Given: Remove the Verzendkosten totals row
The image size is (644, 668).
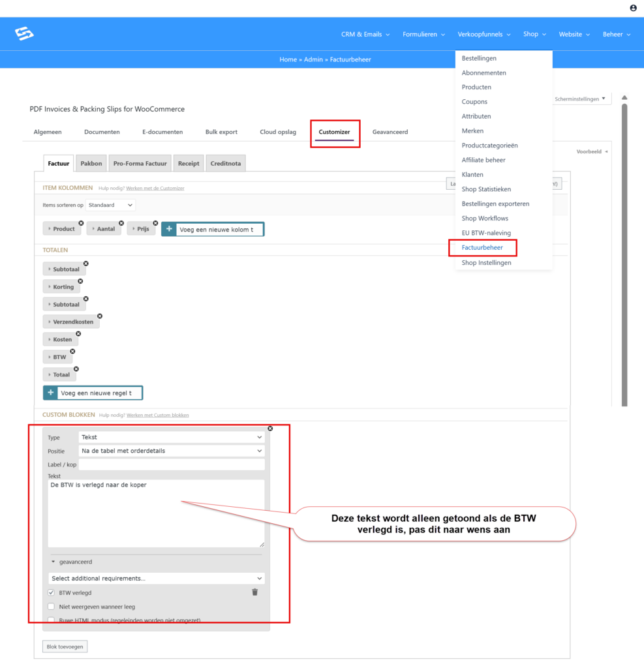Looking at the screenshot, I should [99, 316].
